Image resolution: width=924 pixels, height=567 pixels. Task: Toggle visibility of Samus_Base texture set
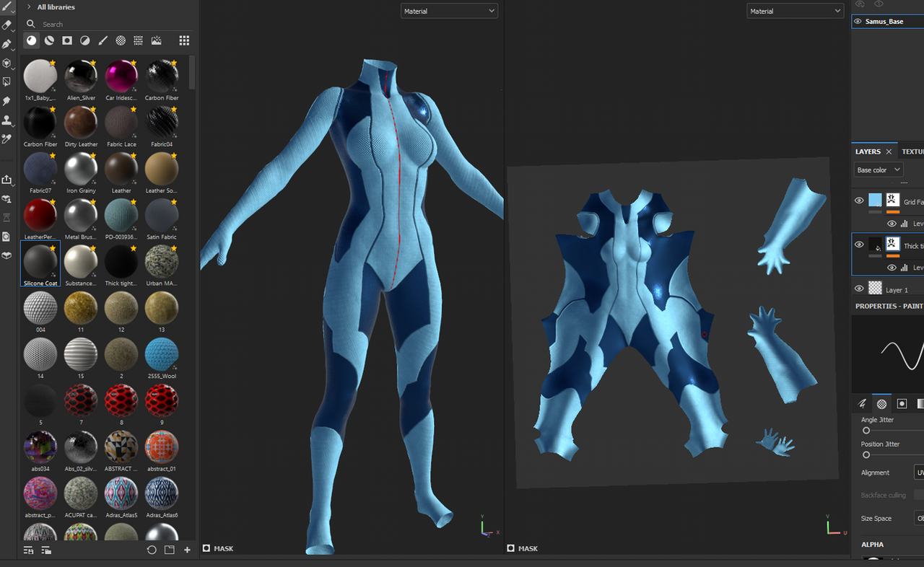coord(858,22)
